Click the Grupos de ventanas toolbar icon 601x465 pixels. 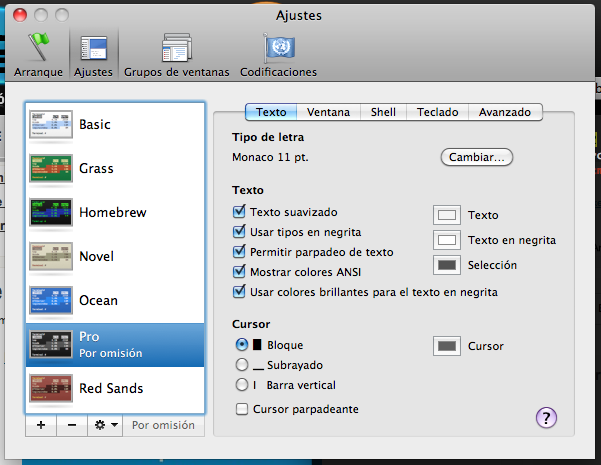tap(176, 54)
